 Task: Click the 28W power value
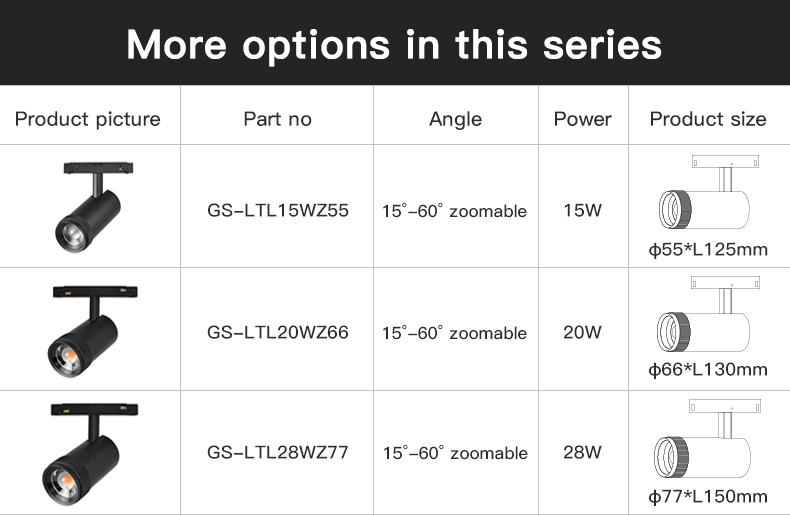[x=583, y=452]
